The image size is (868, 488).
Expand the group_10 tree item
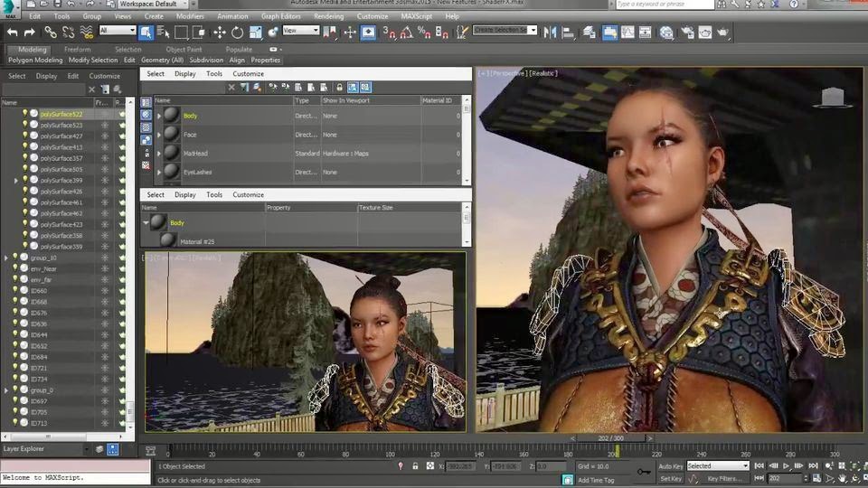[x=6, y=258]
